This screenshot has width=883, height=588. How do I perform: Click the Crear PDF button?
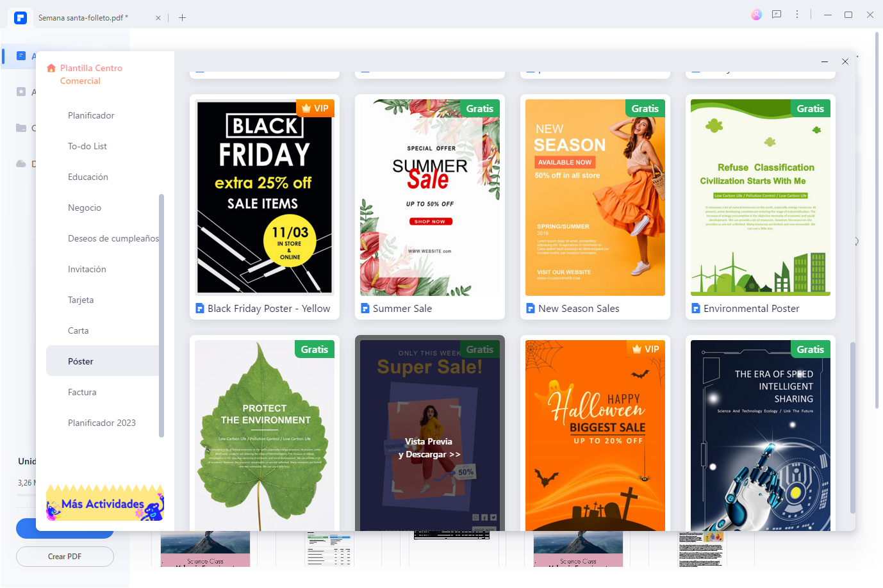coord(65,557)
